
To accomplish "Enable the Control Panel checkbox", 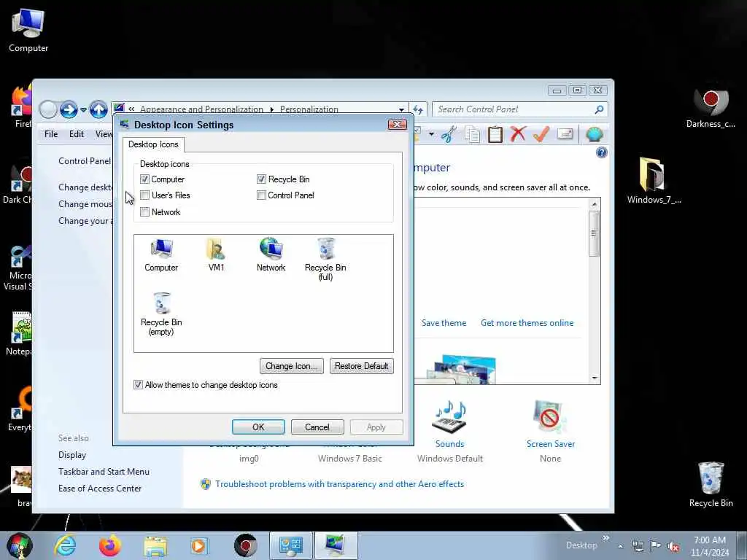I will pyautogui.click(x=261, y=195).
